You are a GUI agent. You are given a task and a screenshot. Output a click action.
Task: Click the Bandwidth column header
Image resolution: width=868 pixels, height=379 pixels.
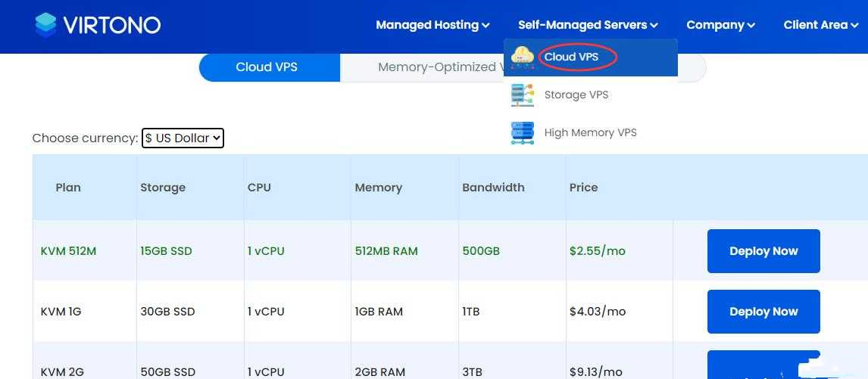[493, 188]
